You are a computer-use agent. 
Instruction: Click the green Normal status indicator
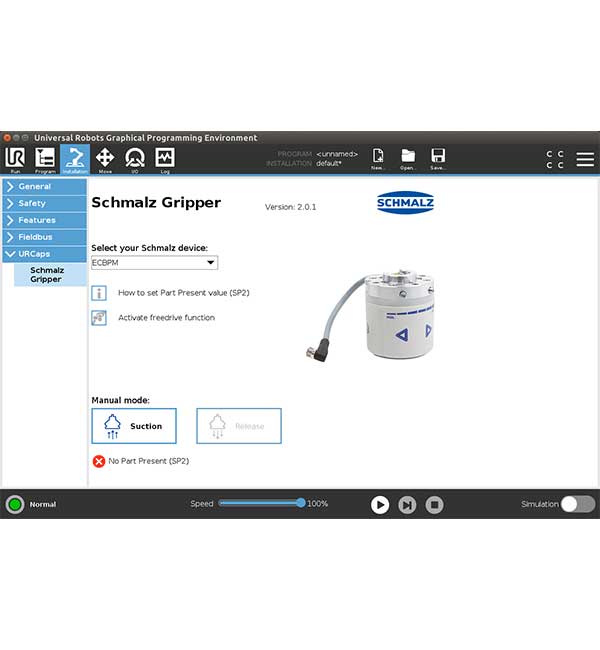(x=15, y=504)
